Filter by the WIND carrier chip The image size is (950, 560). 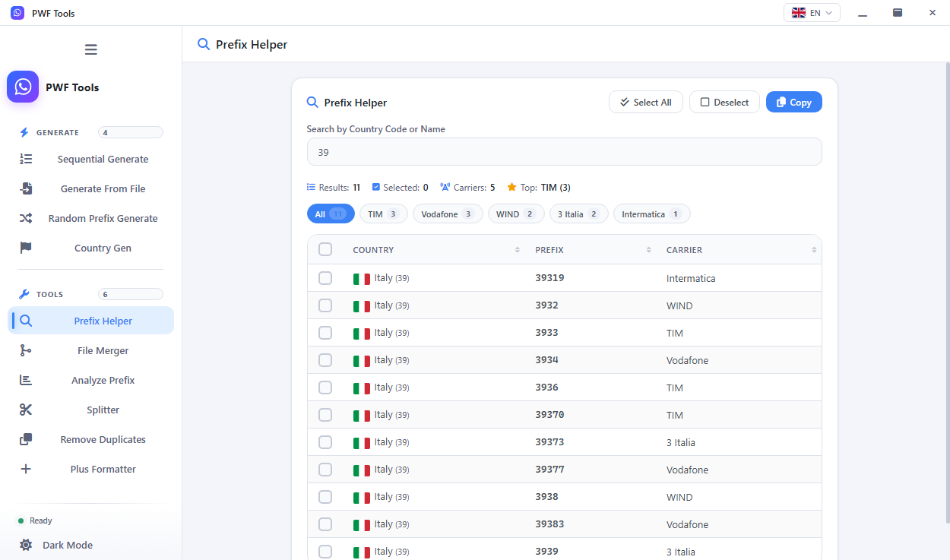pos(516,214)
